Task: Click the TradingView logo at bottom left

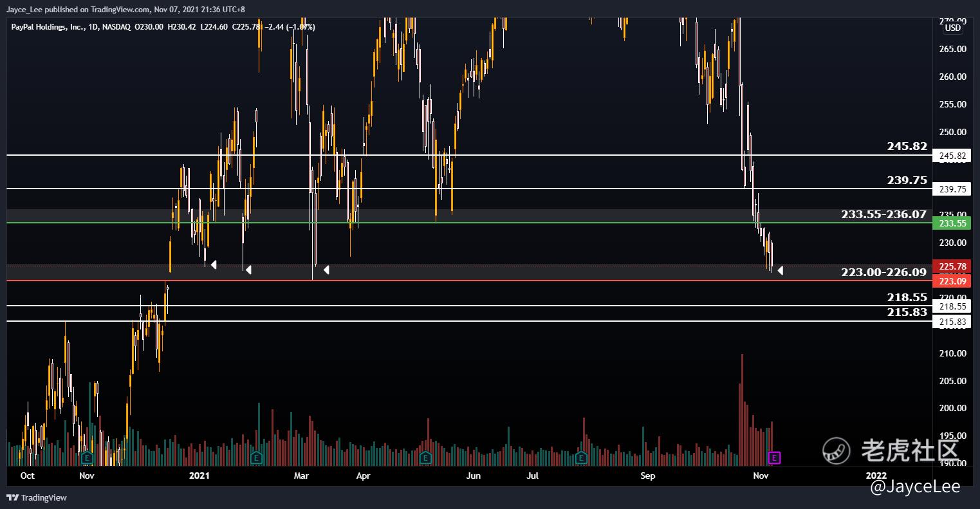Action: (x=37, y=497)
